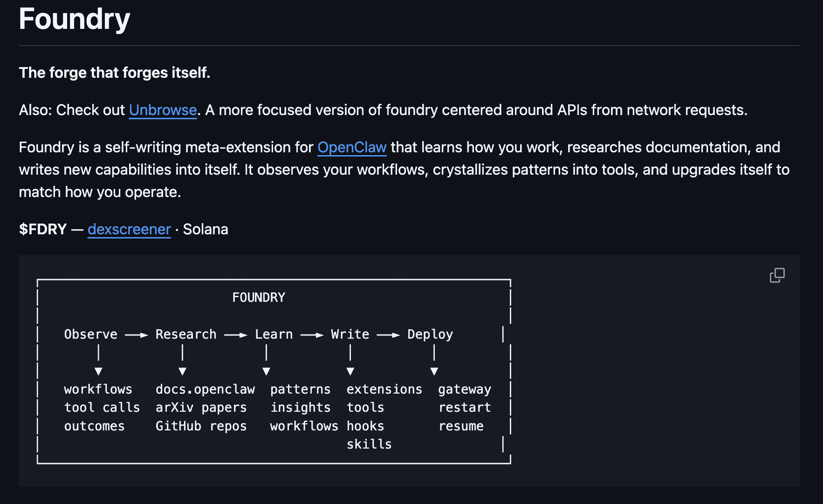Click 'Learn' in the diagram
823x504 pixels.
pos(274,334)
